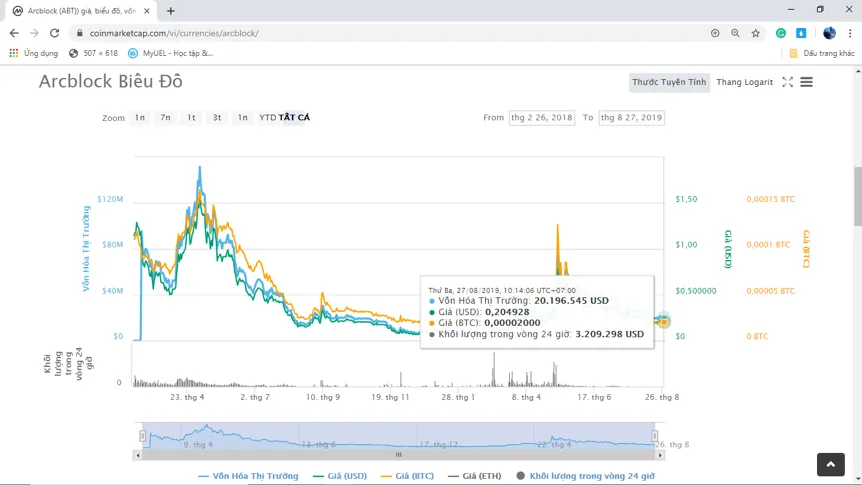Click the padlock site info icon
This screenshot has width=862, height=485.
[80, 33]
